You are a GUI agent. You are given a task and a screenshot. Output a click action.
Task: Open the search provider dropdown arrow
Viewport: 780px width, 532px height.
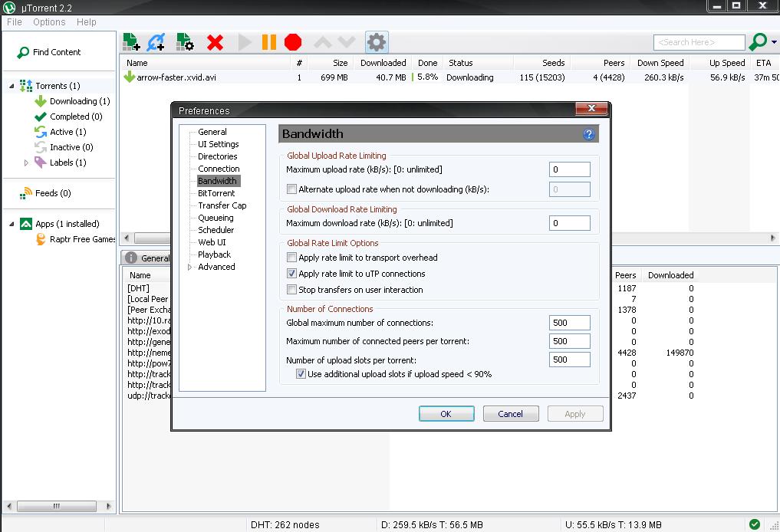pos(774,42)
